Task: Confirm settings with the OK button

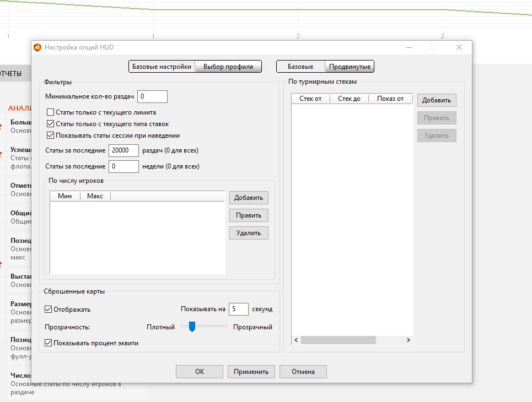Action: (199, 371)
